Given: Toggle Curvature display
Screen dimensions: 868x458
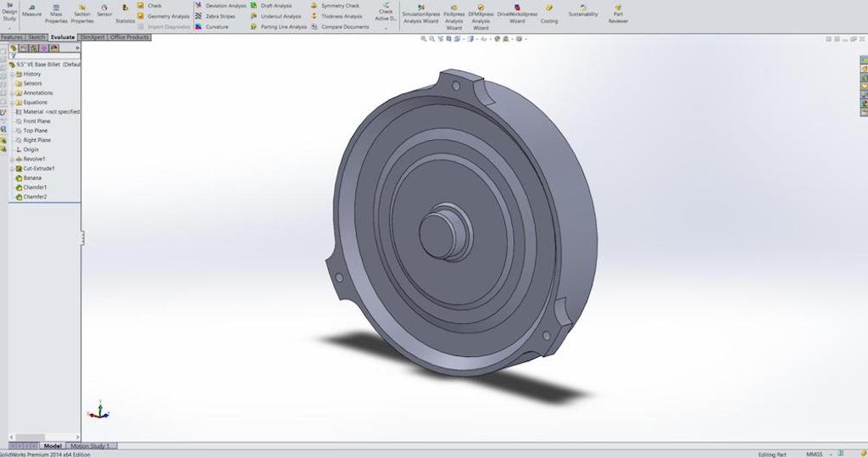Looking at the screenshot, I should point(216,27).
